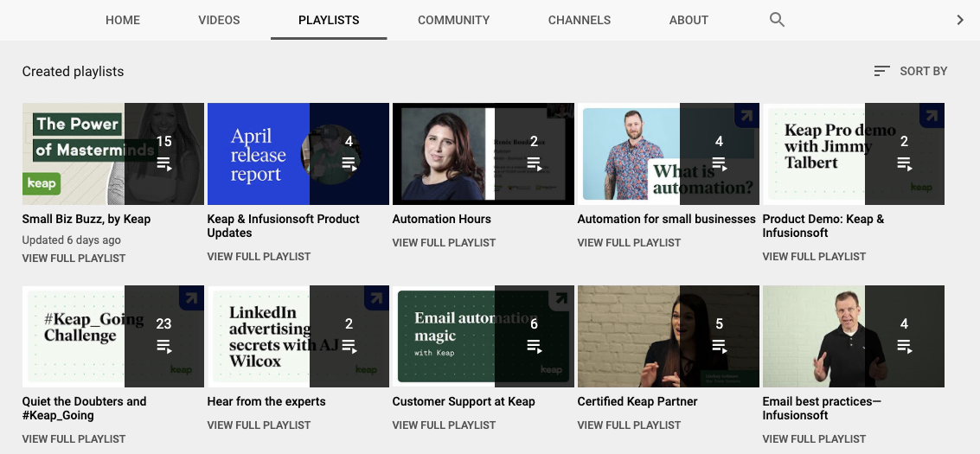Viewport: 980px width, 454px height.
Task: Click the right chevron to scroll tabs
Action: 960,20
